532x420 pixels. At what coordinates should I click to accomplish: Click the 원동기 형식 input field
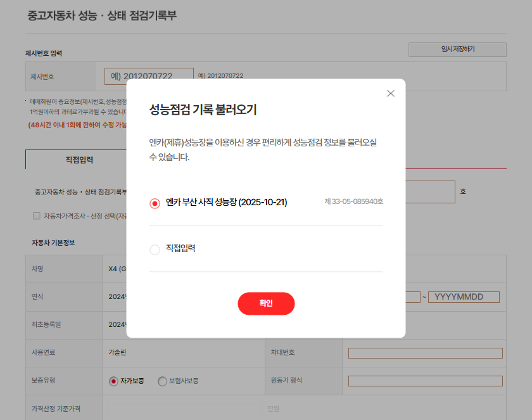pyautogui.click(x=425, y=381)
